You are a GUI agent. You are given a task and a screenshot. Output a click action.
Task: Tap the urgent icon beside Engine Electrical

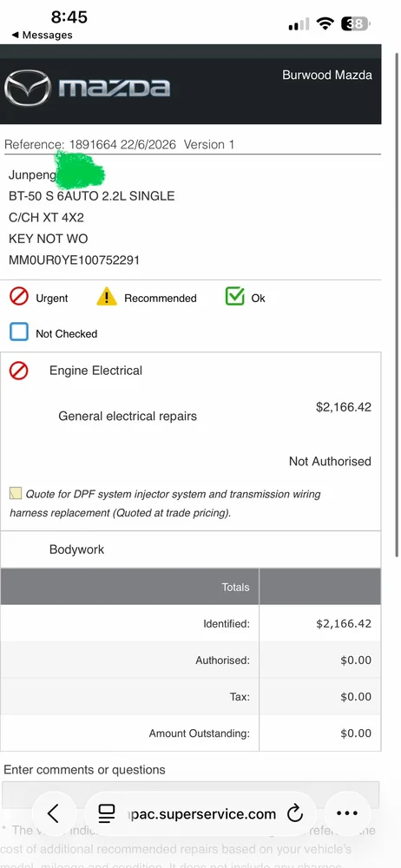[19, 371]
